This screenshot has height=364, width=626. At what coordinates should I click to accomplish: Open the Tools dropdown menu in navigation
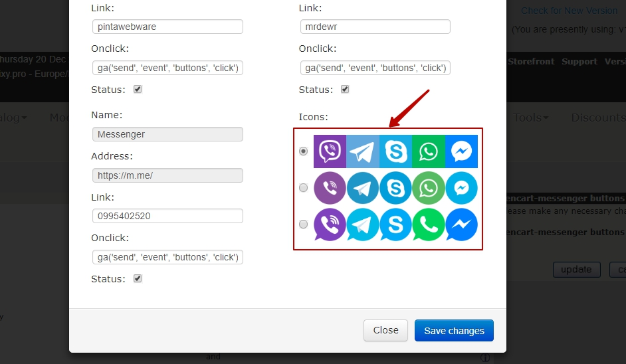click(530, 118)
